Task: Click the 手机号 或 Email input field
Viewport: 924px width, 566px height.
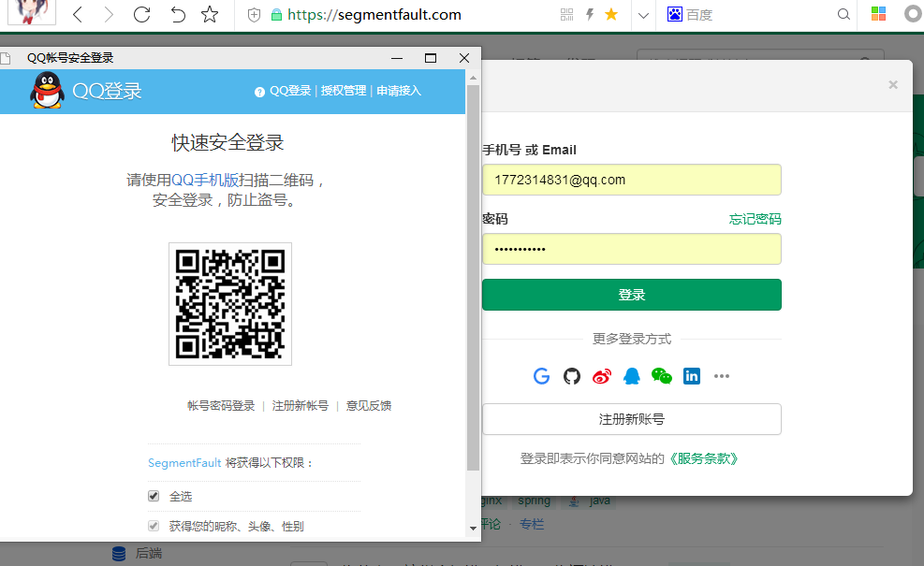Action: 631,180
